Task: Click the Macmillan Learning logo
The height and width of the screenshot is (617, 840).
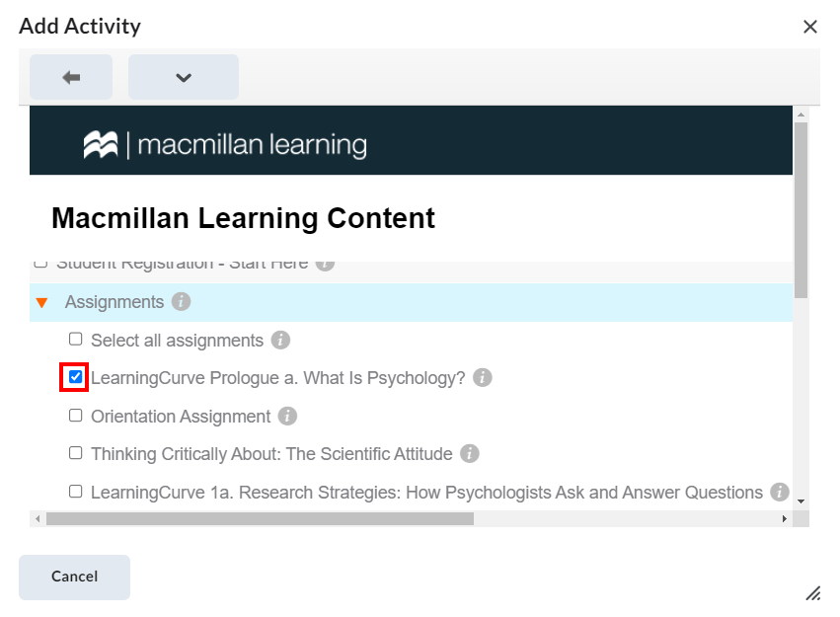Action: [225, 145]
